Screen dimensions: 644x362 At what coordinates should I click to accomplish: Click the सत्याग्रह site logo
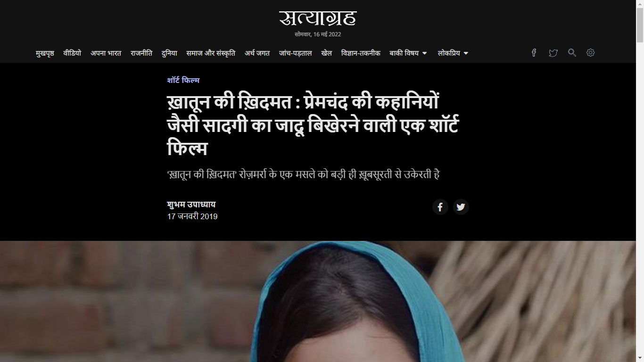click(318, 18)
